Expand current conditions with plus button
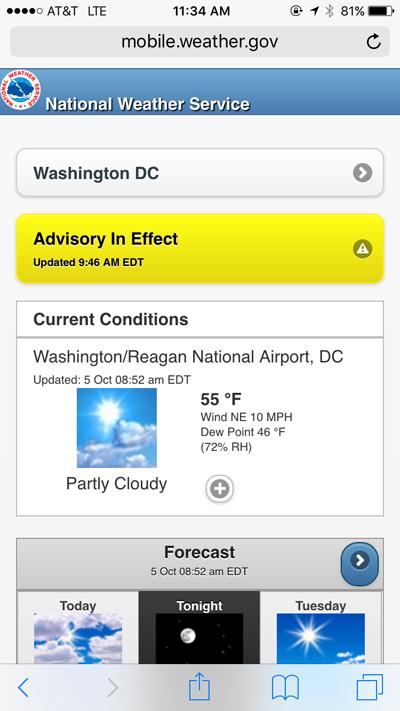Image resolution: width=400 pixels, height=711 pixels. click(220, 489)
